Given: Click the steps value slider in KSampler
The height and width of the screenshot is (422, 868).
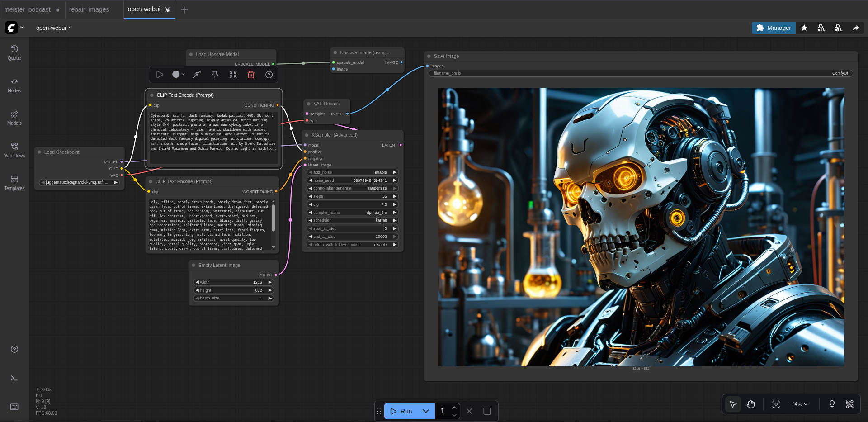Looking at the screenshot, I should [x=352, y=196].
